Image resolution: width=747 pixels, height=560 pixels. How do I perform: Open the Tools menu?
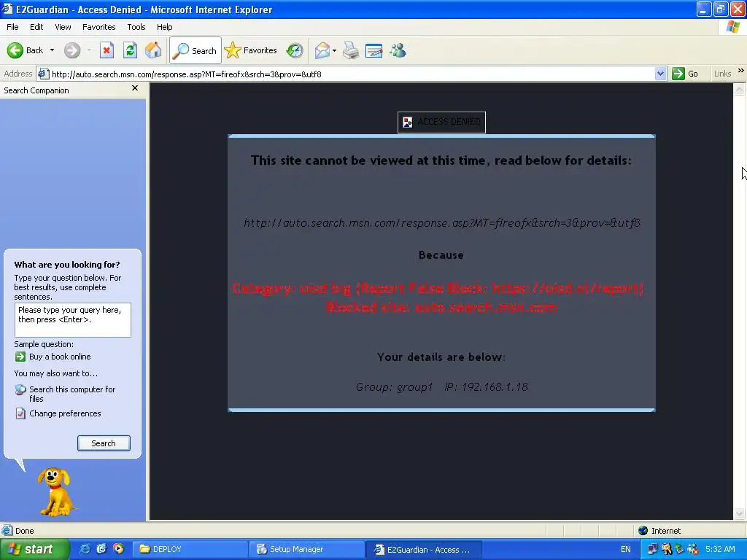pyautogui.click(x=136, y=27)
